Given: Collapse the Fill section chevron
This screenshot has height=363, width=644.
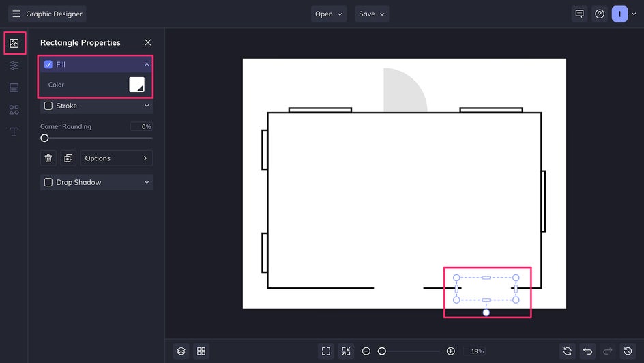Looking at the screenshot, I should point(147,64).
